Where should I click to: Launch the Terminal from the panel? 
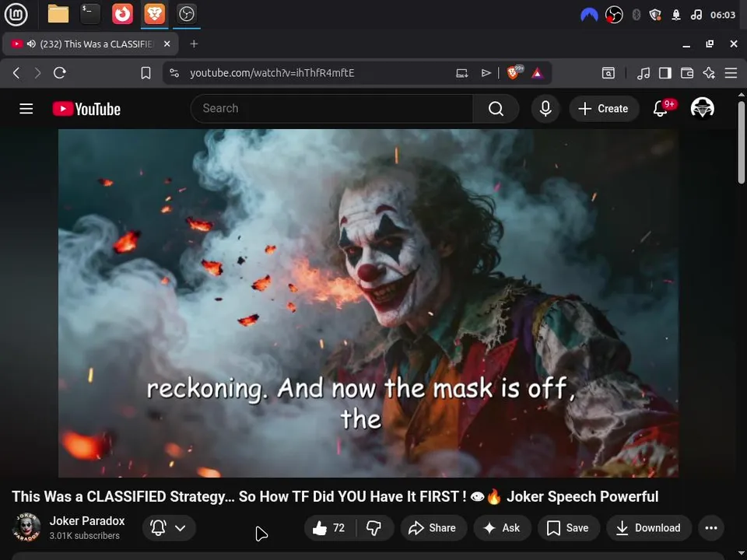pos(90,14)
